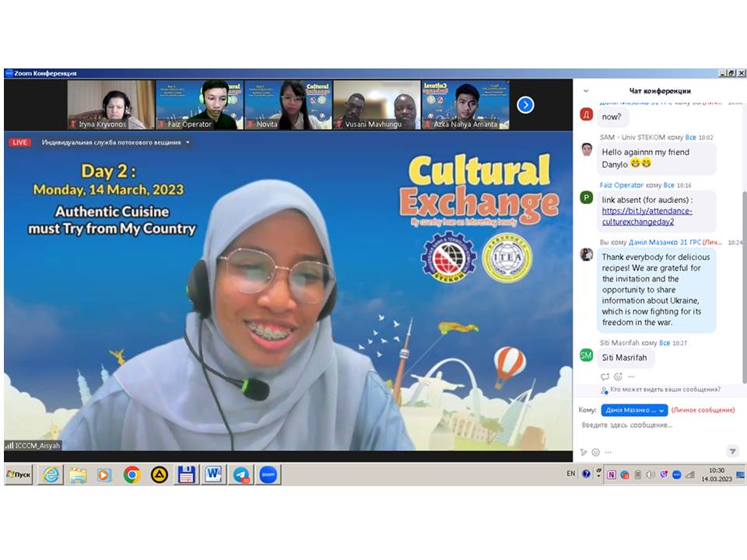
Task: Open the text formatting tool in chat composer
Action: 583,453
